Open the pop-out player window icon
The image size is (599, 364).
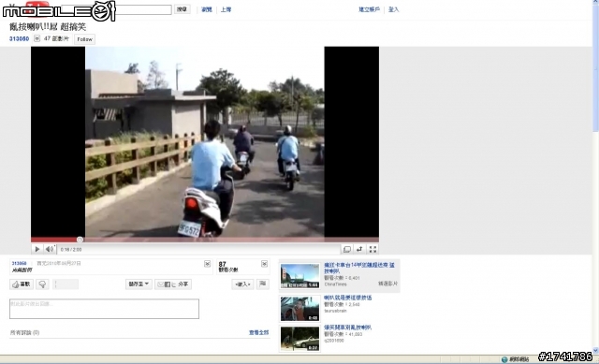[x=347, y=250]
